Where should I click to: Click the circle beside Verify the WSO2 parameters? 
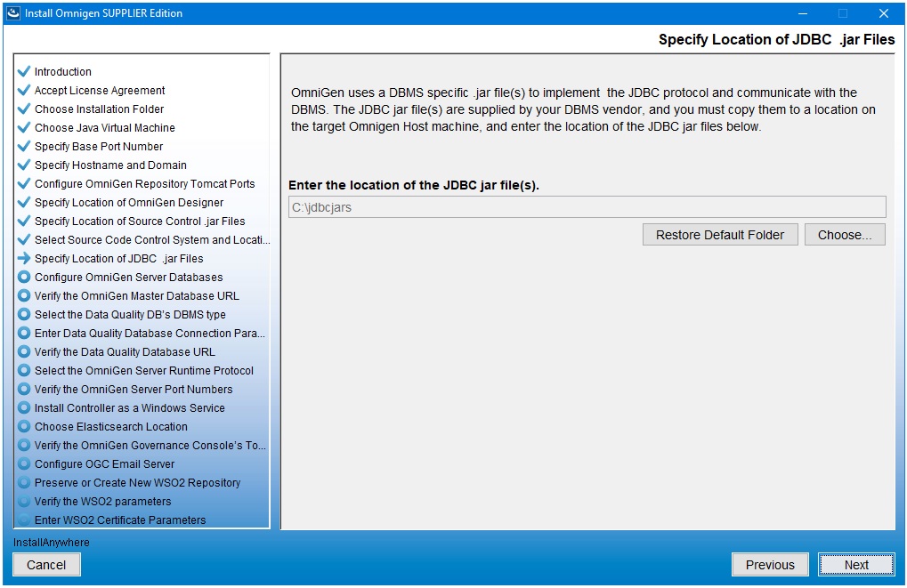tap(24, 502)
